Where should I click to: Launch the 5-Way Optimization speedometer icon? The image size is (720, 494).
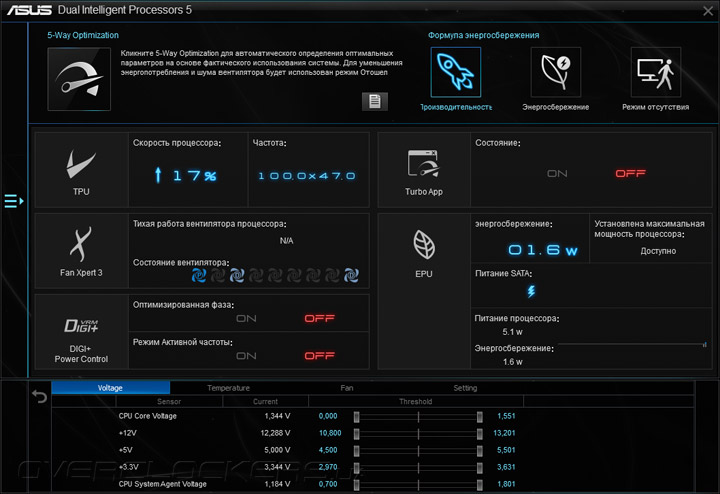pyautogui.click(x=79, y=79)
